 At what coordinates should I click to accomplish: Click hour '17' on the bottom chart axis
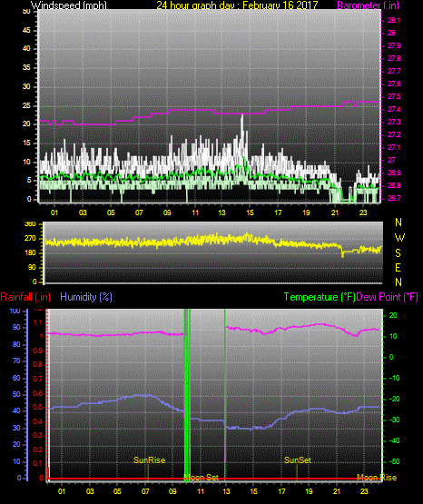pos(281,491)
